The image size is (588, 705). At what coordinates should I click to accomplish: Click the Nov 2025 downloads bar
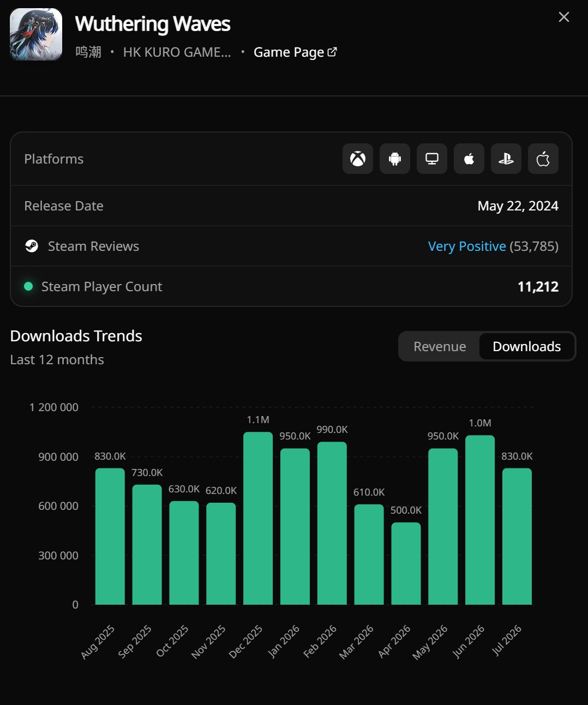pos(221,553)
